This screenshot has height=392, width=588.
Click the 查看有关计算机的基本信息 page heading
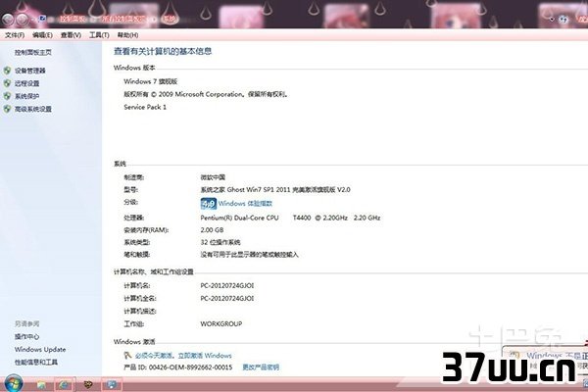163,51
